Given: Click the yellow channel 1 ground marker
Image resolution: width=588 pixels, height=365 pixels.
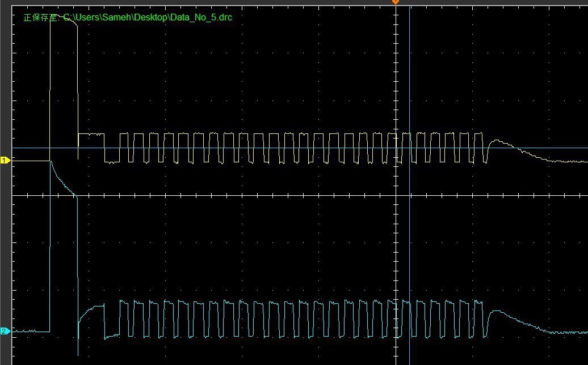Looking at the screenshot, I should click(x=5, y=161).
